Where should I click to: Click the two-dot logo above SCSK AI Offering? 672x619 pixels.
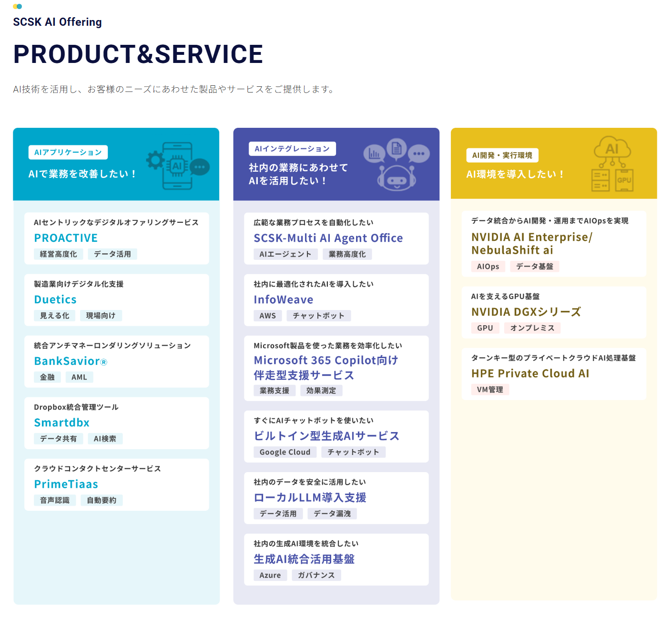click(x=18, y=6)
